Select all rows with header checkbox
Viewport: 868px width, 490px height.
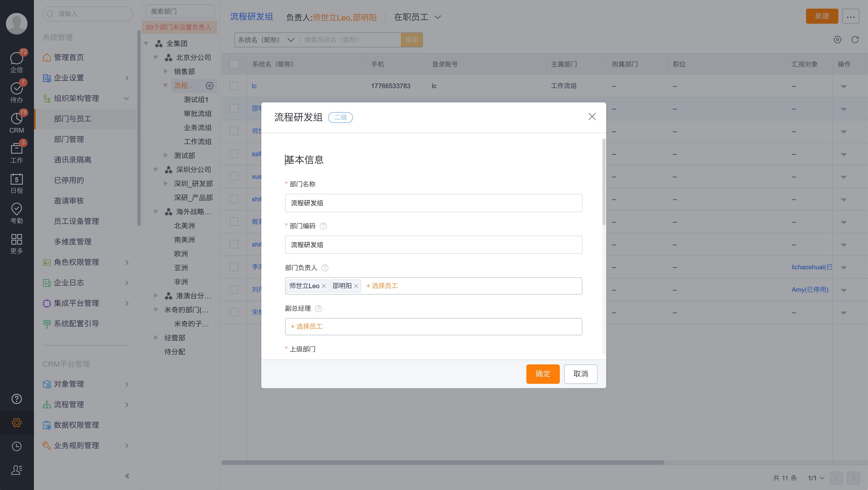pyautogui.click(x=234, y=64)
